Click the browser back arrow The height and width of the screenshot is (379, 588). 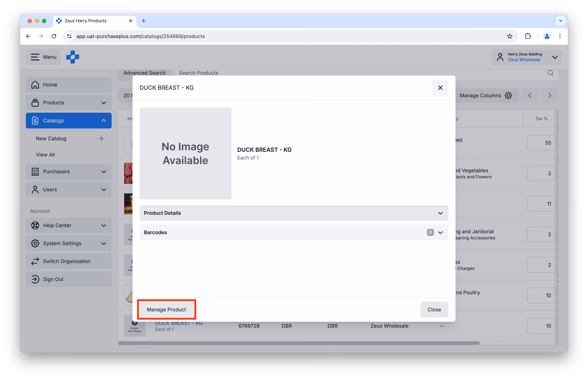point(28,36)
